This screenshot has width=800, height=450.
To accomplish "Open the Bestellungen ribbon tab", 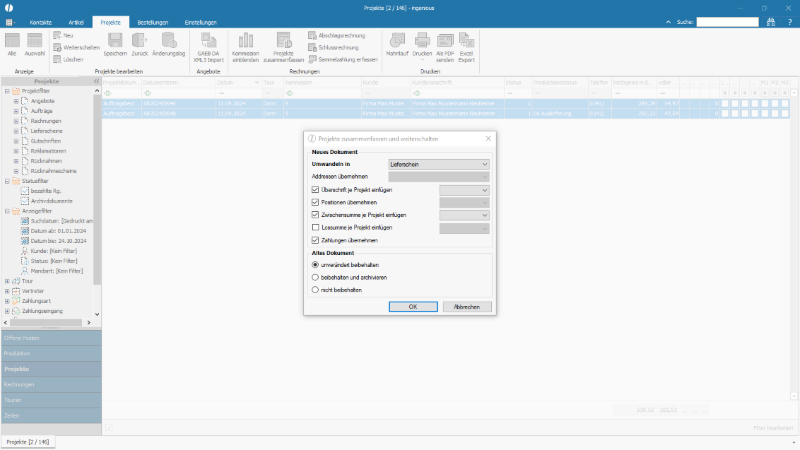I will tap(153, 22).
